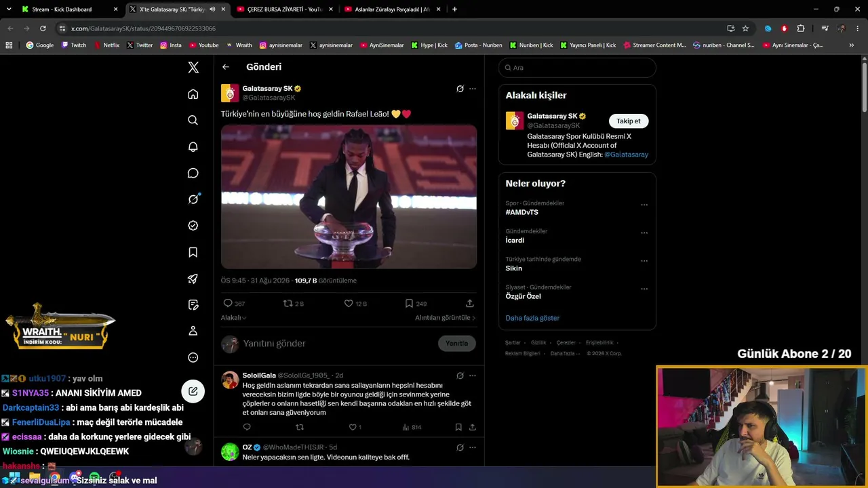Open the bookmarks bar apps grid icon
Screen dimensions: 868x488
click(x=9, y=45)
